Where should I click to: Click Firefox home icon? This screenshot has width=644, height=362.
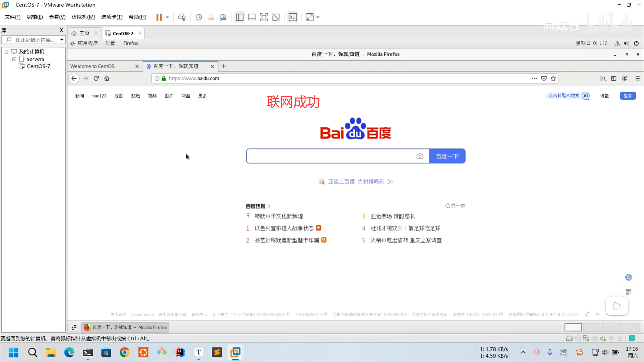point(107,78)
